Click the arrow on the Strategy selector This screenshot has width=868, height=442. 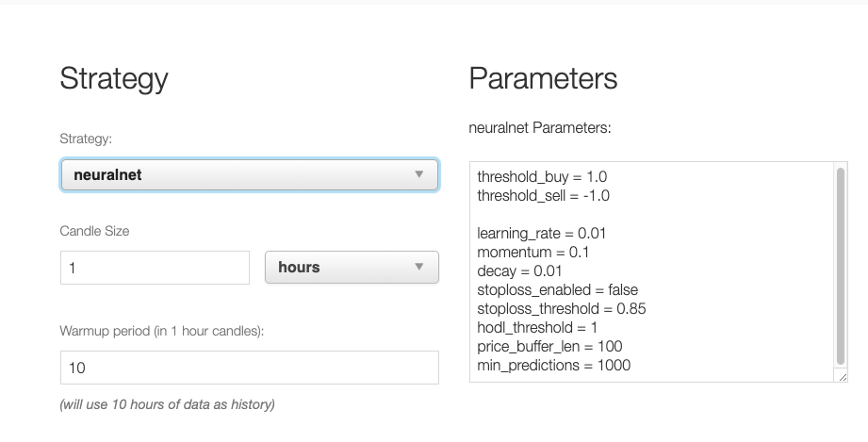[x=419, y=174]
